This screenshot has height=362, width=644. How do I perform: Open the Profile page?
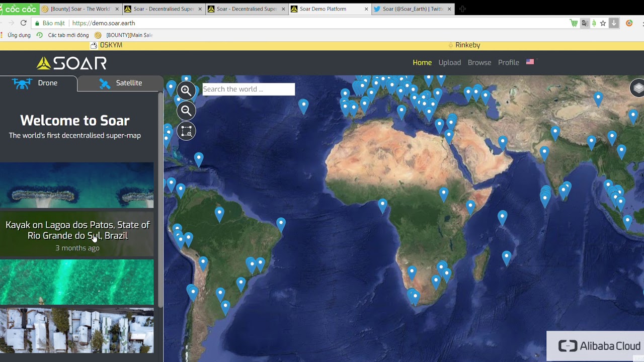(509, 62)
